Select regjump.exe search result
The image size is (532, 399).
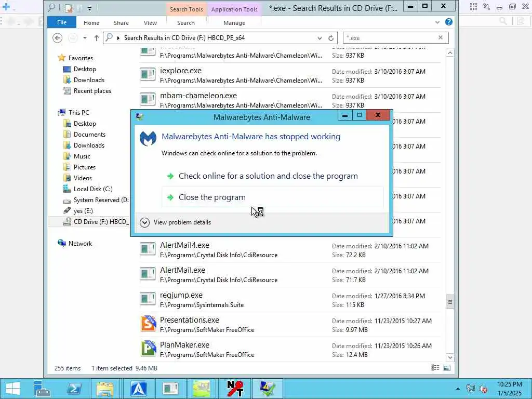tap(290, 300)
